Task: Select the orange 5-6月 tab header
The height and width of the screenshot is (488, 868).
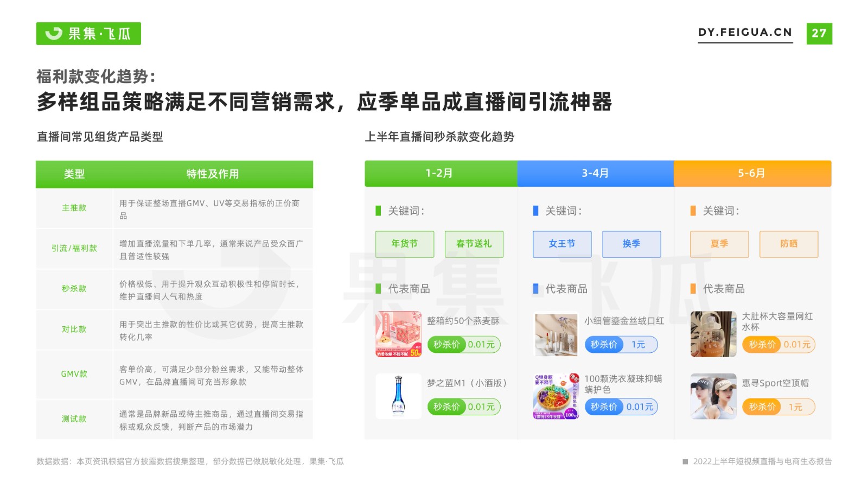Action: coord(752,173)
